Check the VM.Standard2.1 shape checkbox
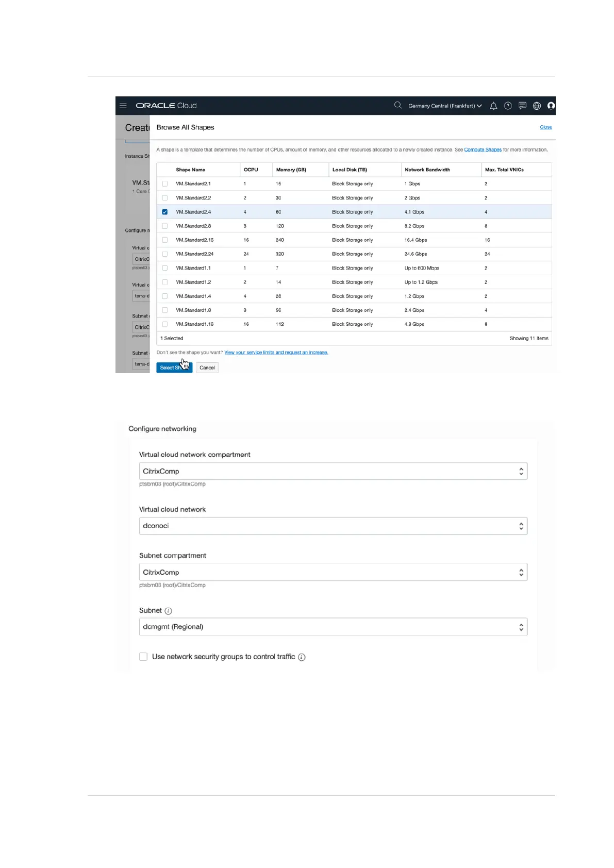Image resolution: width=614 pixels, height=868 pixels. [x=165, y=183]
